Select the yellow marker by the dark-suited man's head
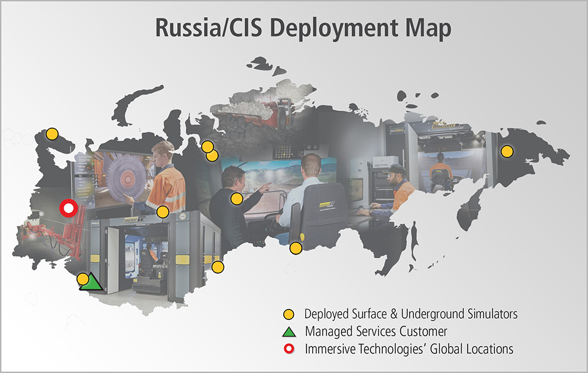Screen dimensions: 588x373 236,199
